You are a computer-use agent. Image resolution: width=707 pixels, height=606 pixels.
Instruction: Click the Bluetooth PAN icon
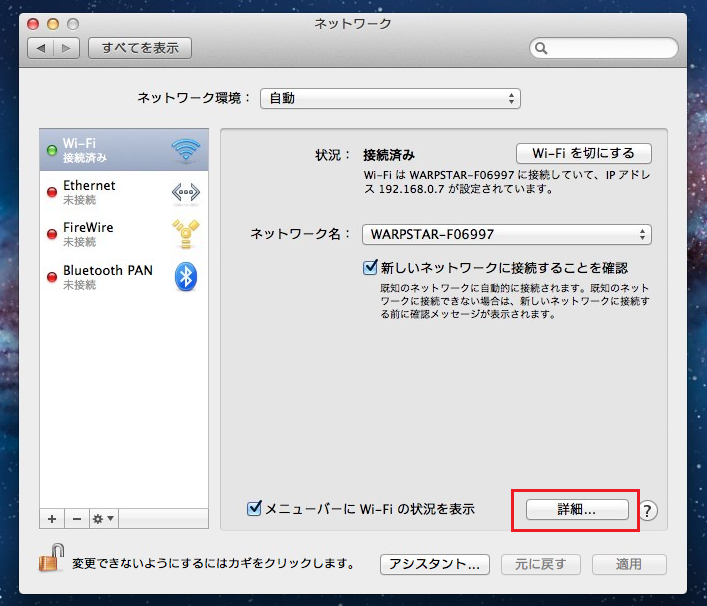(185, 277)
